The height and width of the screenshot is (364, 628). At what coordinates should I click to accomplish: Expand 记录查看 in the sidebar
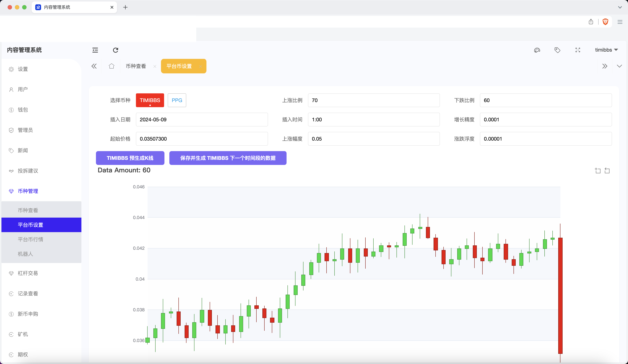click(x=41, y=294)
